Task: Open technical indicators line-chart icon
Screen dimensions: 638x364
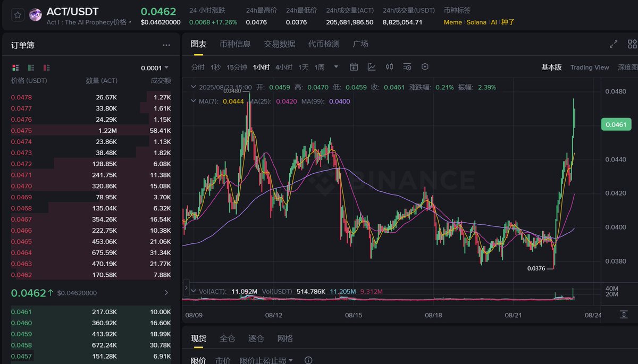Action: [372, 67]
